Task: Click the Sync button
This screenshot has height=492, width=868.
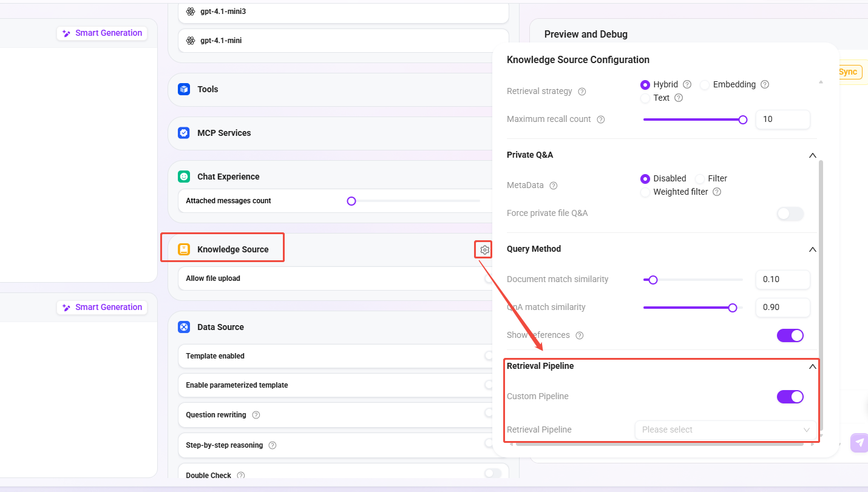Action: (x=850, y=72)
